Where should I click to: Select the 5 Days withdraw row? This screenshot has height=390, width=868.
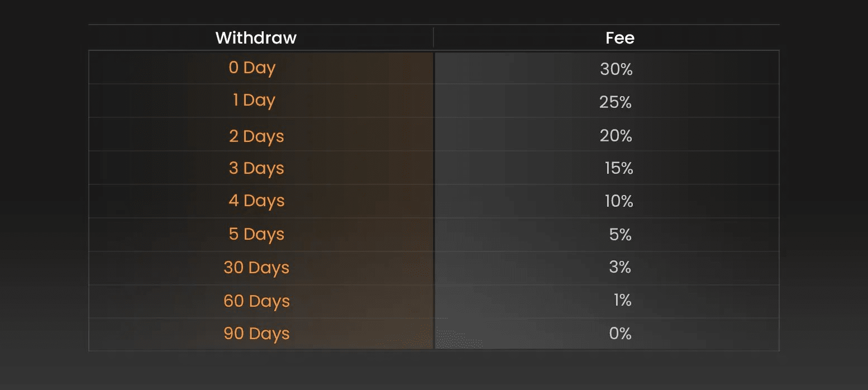(256, 234)
